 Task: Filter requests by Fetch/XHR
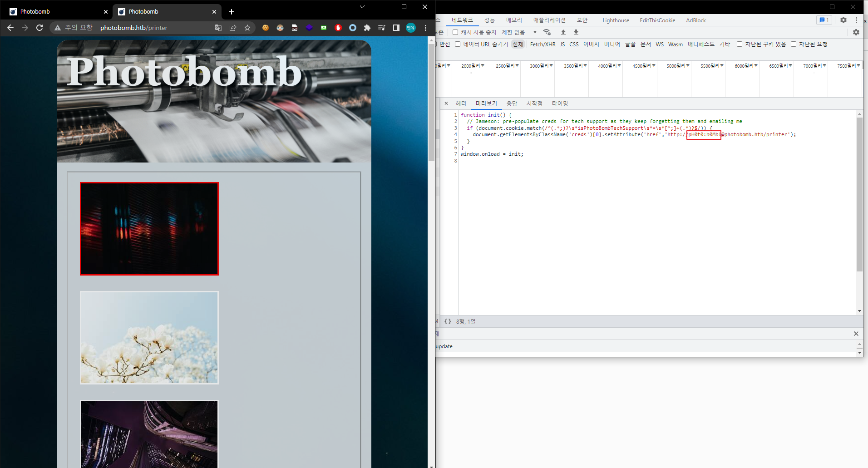coord(542,44)
